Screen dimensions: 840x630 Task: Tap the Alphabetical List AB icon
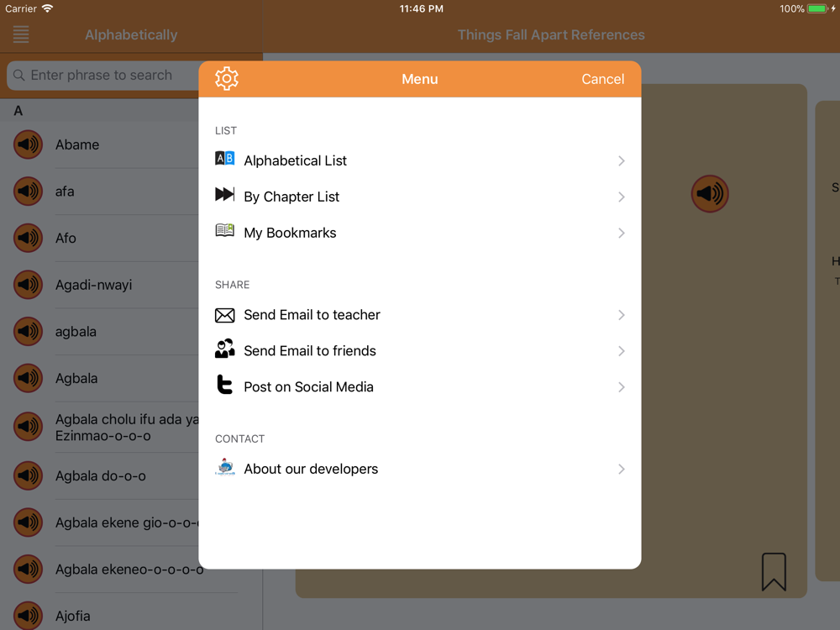click(x=224, y=159)
